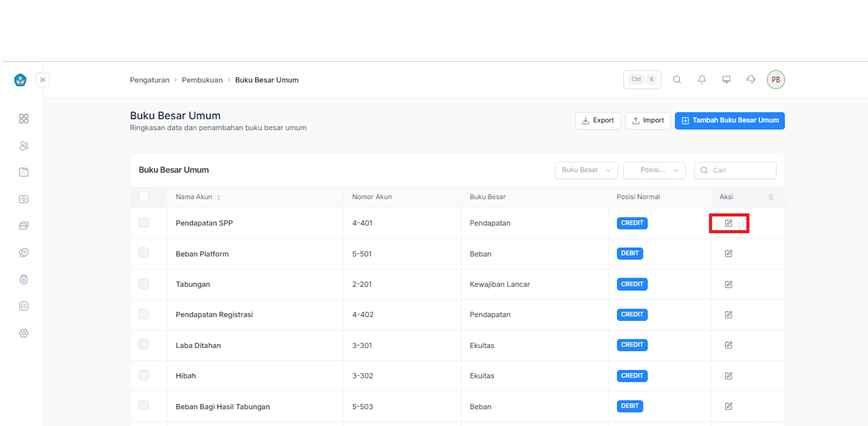
Task: Tick the select-all checkbox in table header
Action: tap(144, 196)
